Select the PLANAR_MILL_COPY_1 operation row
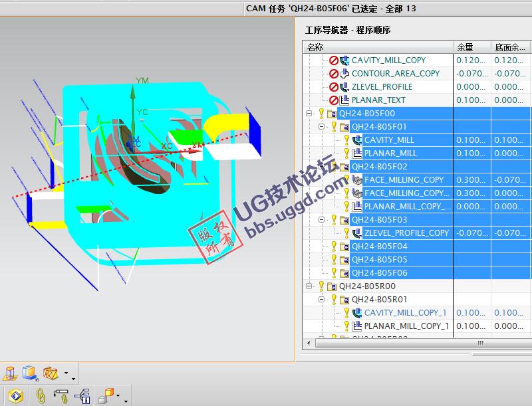 pyautogui.click(x=399, y=326)
